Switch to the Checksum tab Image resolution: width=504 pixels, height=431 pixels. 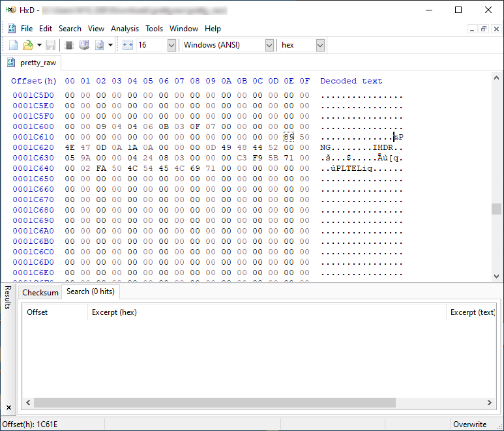(x=40, y=292)
